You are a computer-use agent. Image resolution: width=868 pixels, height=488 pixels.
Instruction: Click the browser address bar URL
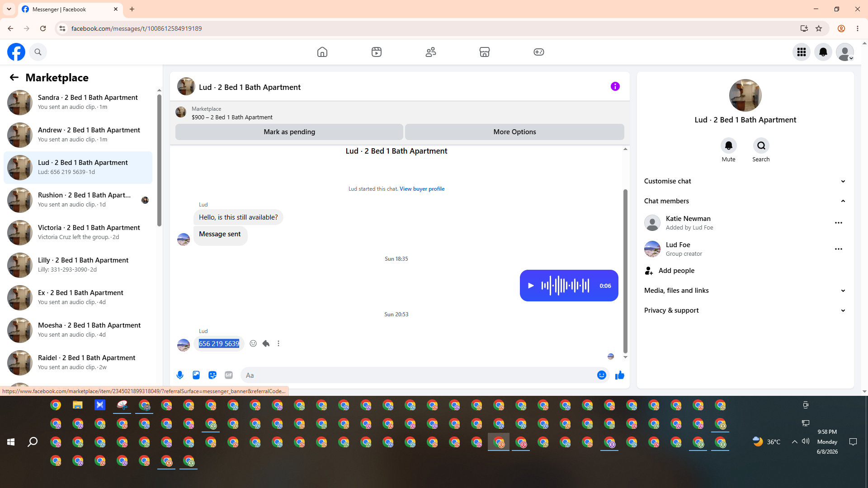click(137, 28)
